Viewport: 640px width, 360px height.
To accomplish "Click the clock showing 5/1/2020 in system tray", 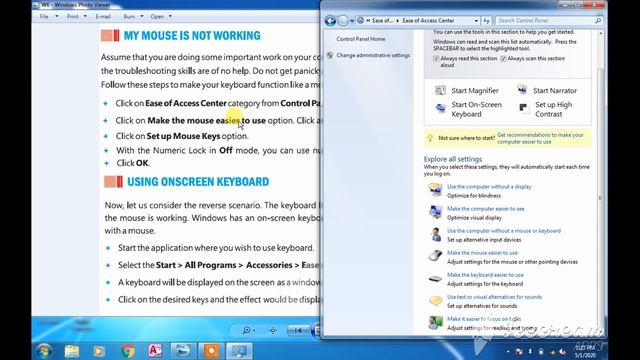I will 585,351.
